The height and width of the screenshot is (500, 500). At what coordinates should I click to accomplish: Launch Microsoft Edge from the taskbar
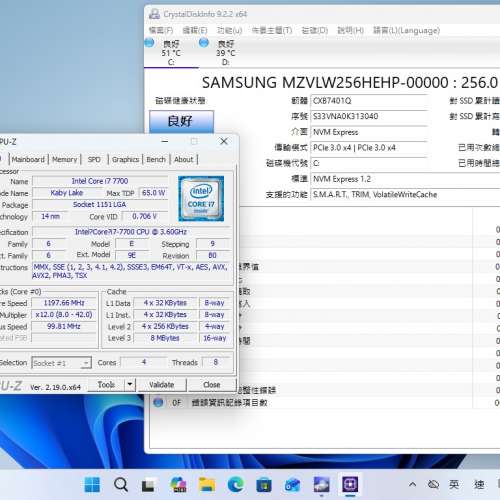(x=235, y=485)
